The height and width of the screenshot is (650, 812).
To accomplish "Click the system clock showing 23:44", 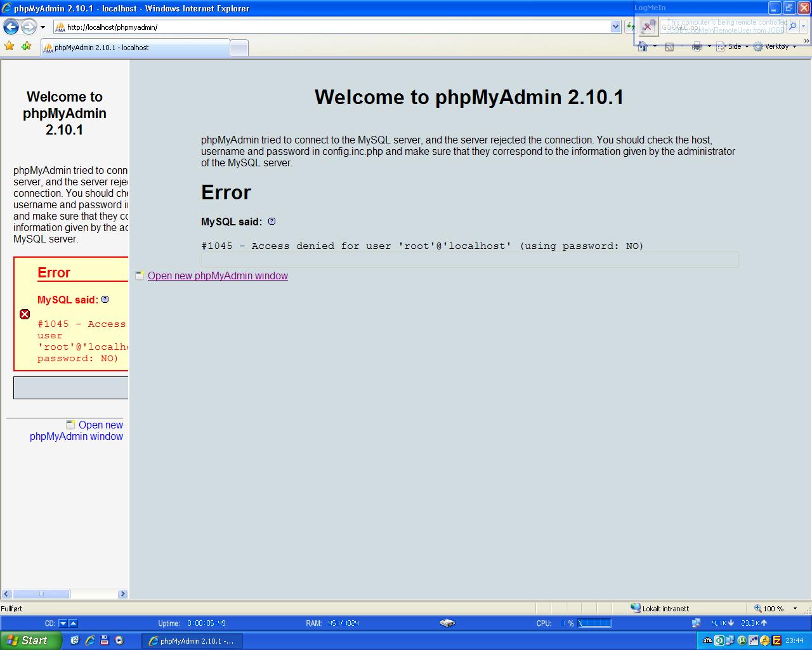I will tap(794, 640).
